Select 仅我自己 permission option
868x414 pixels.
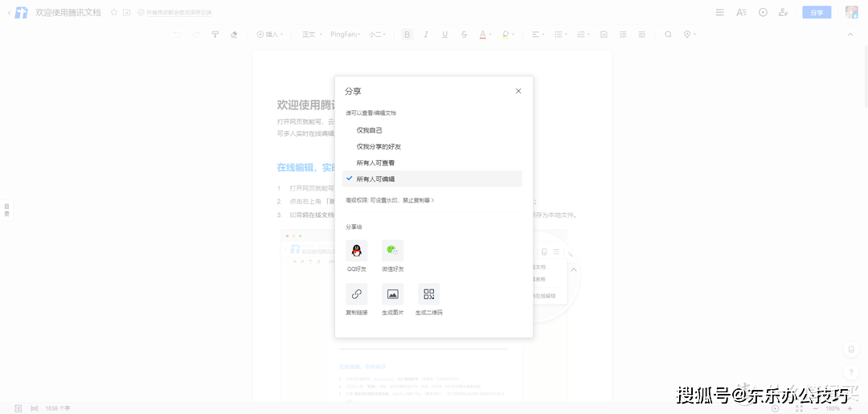[x=370, y=130]
